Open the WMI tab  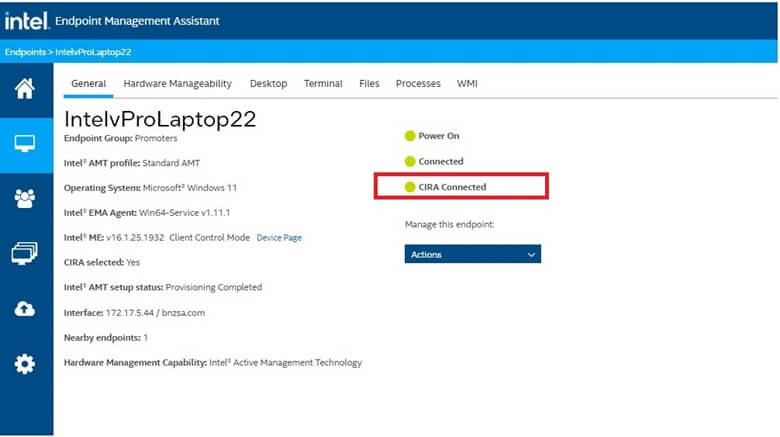click(x=467, y=84)
